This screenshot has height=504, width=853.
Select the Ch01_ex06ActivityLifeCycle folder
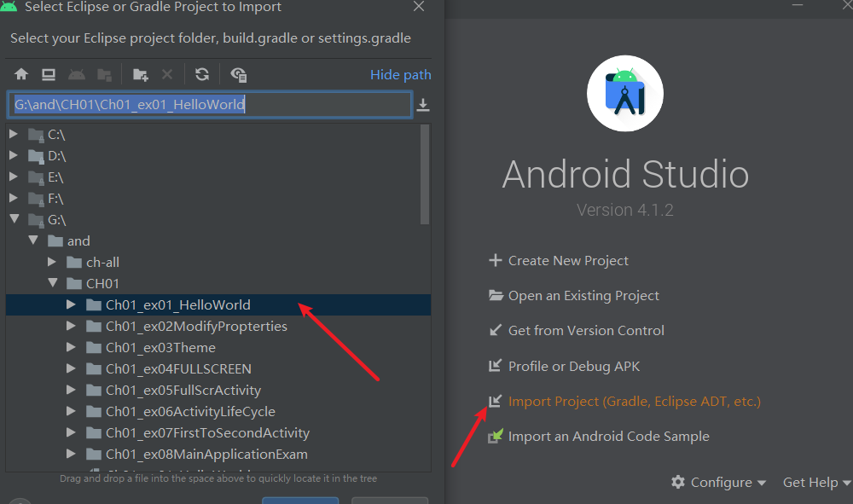coord(190,412)
